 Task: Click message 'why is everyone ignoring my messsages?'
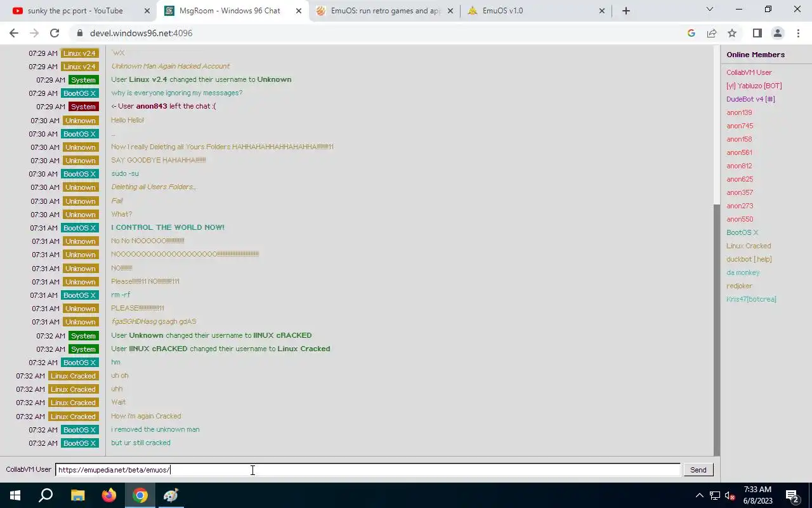(x=176, y=93)
